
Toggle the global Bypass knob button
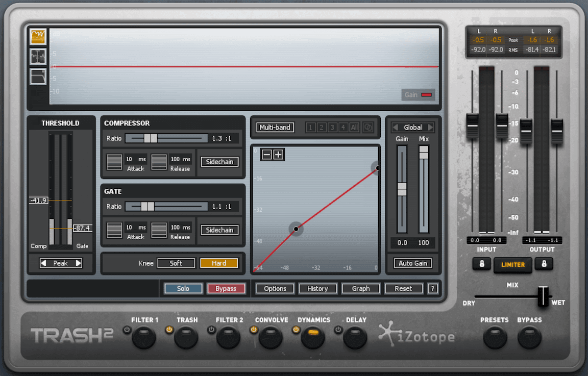coord(529,337)
